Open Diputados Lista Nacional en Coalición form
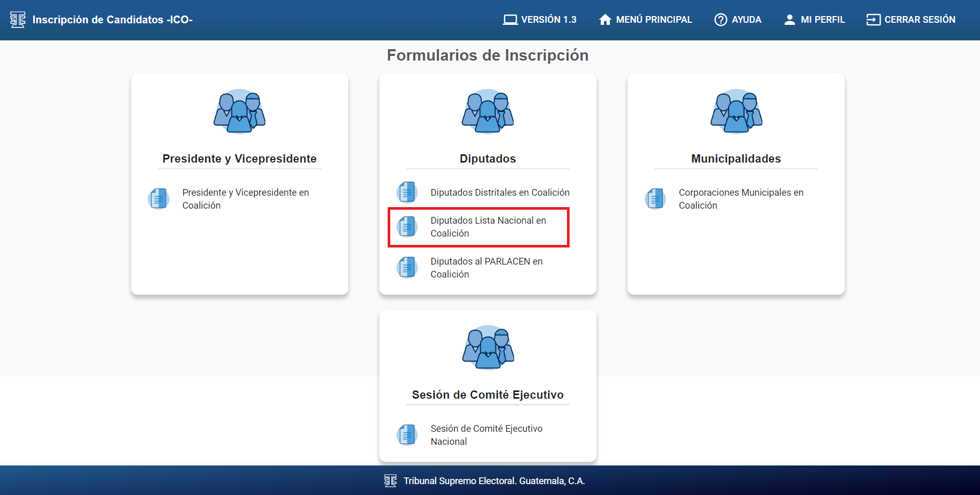 point(488,227)
